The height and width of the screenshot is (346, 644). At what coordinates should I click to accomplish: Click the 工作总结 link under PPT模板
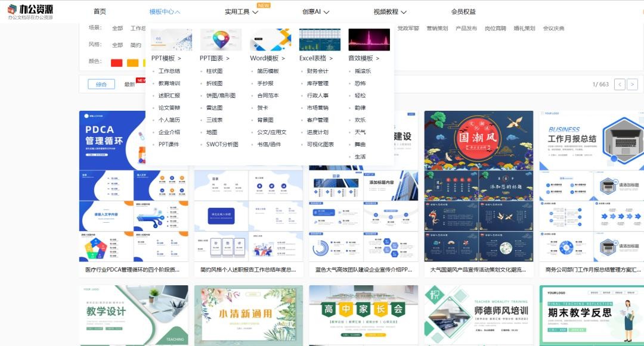coord(169,71)
